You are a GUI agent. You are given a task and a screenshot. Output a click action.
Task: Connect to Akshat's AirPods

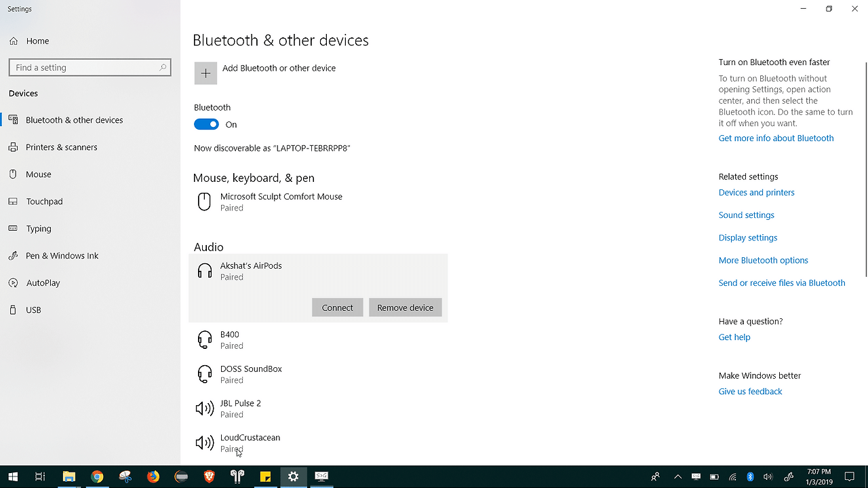[x=337, y=307]
